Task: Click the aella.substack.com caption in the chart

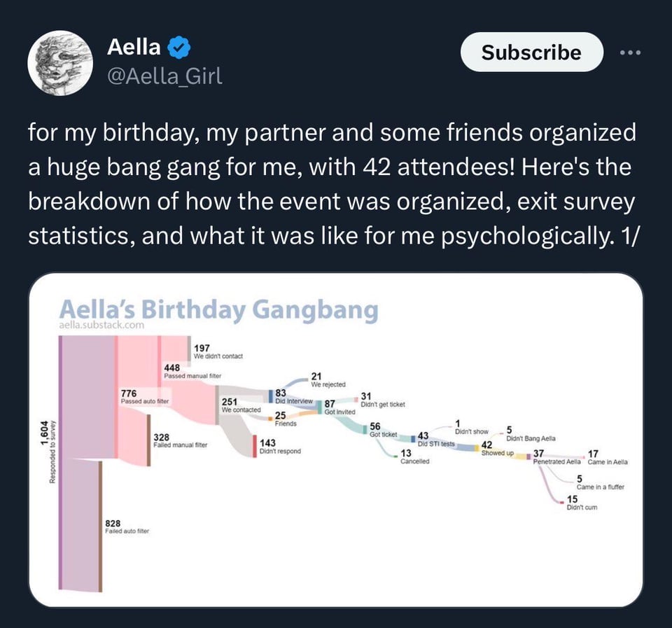Action: [x=101, y=325]
